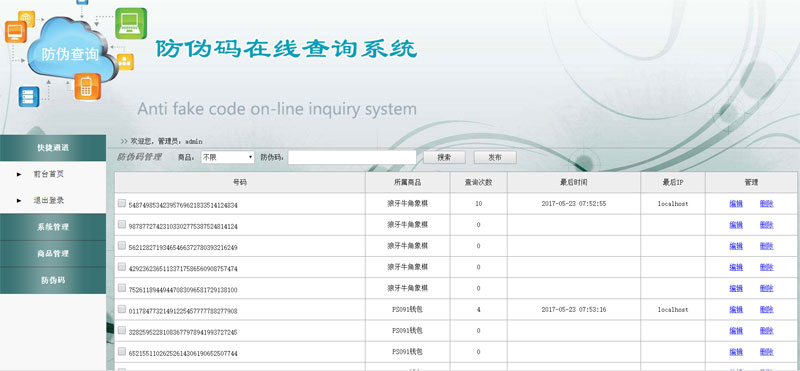Tick the checkbox for code starting 4292

(122, 266)
